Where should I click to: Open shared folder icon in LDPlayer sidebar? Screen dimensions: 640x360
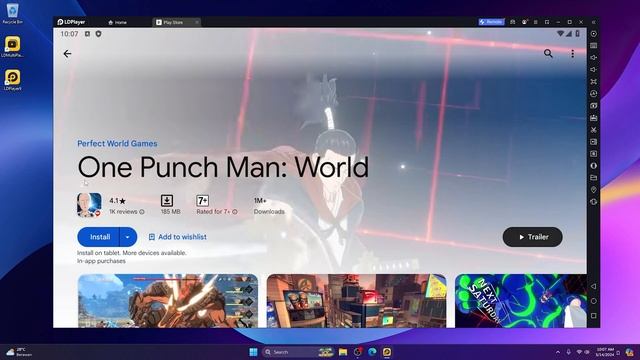pos(593,178)
